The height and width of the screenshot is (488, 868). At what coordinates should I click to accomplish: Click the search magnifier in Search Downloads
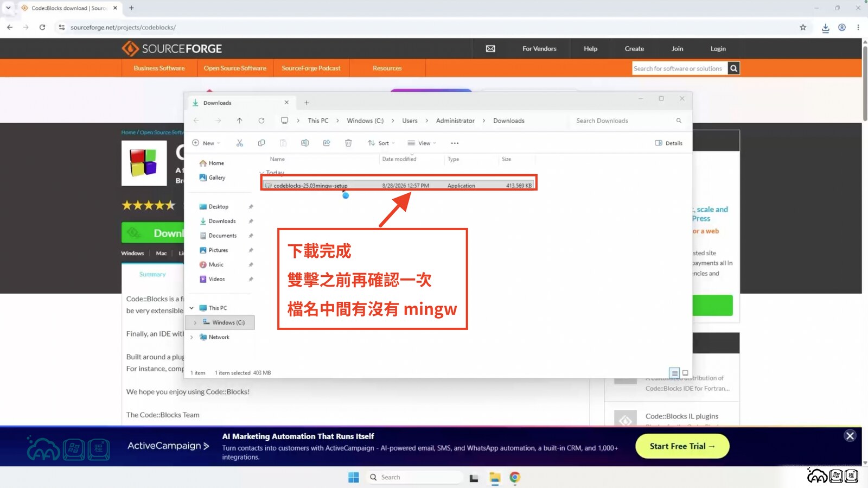679,121
